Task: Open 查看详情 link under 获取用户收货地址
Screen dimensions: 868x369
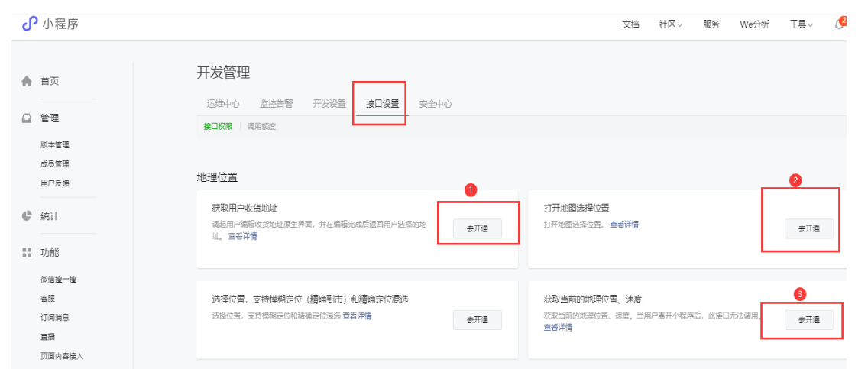Action: click(242, 236)
